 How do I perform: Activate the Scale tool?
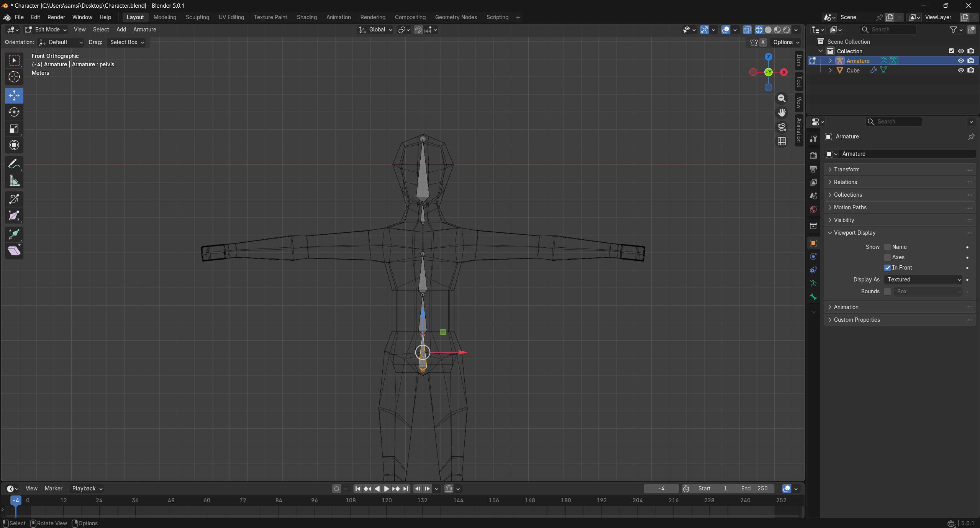tap(14, 128)
